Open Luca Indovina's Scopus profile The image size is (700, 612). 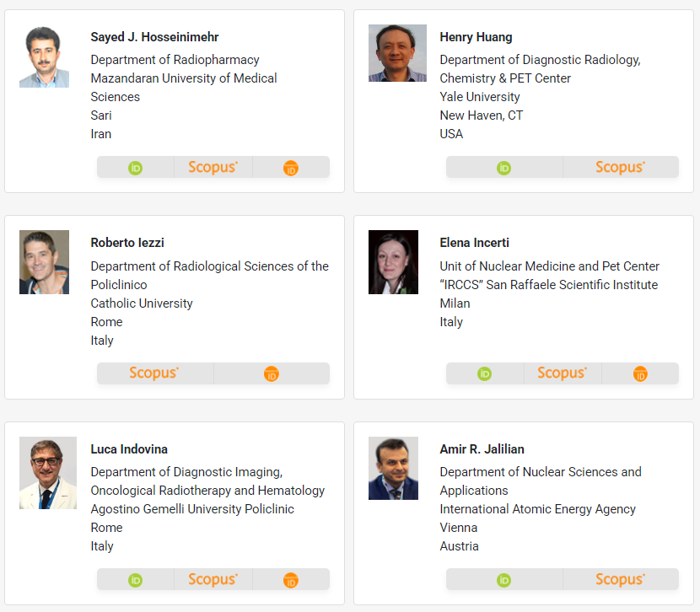click(x=213, y=579)
